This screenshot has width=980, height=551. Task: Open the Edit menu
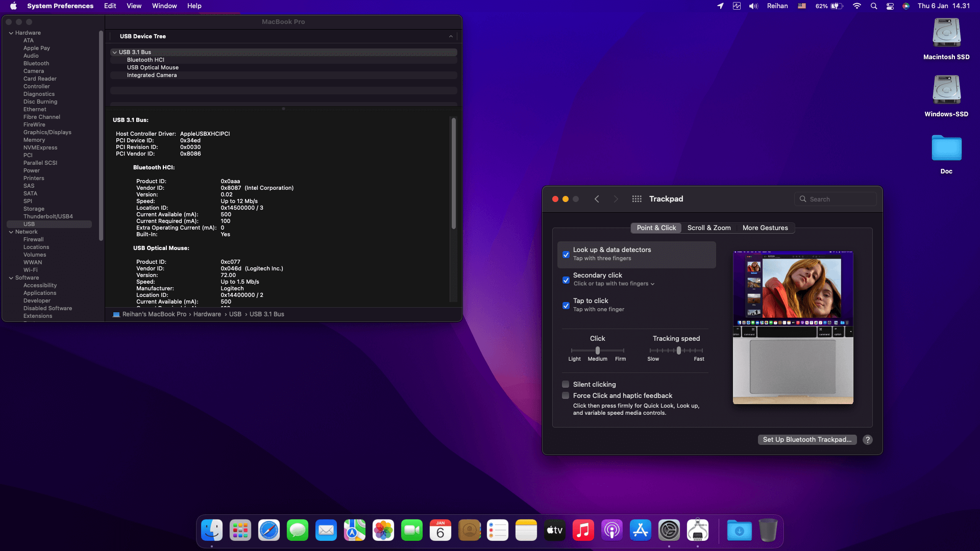click(110, 6)
